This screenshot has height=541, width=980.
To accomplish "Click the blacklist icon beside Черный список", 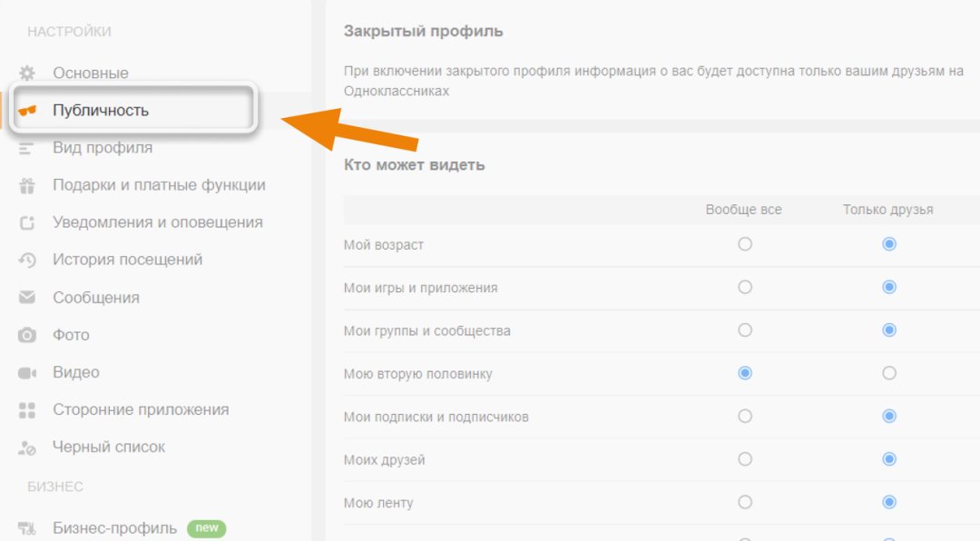I will pyautogui.click(x=27, y=448).
